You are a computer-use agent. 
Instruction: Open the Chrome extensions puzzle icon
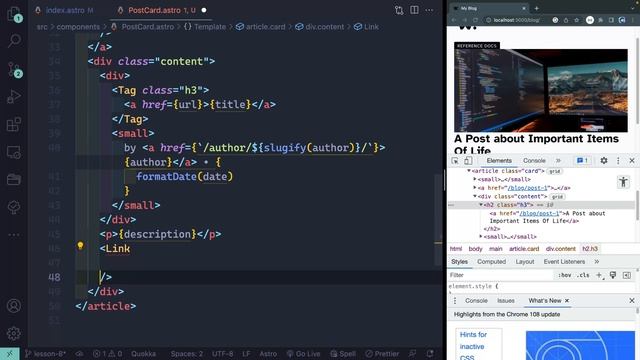pyautogui.click(x=600, y=20)
